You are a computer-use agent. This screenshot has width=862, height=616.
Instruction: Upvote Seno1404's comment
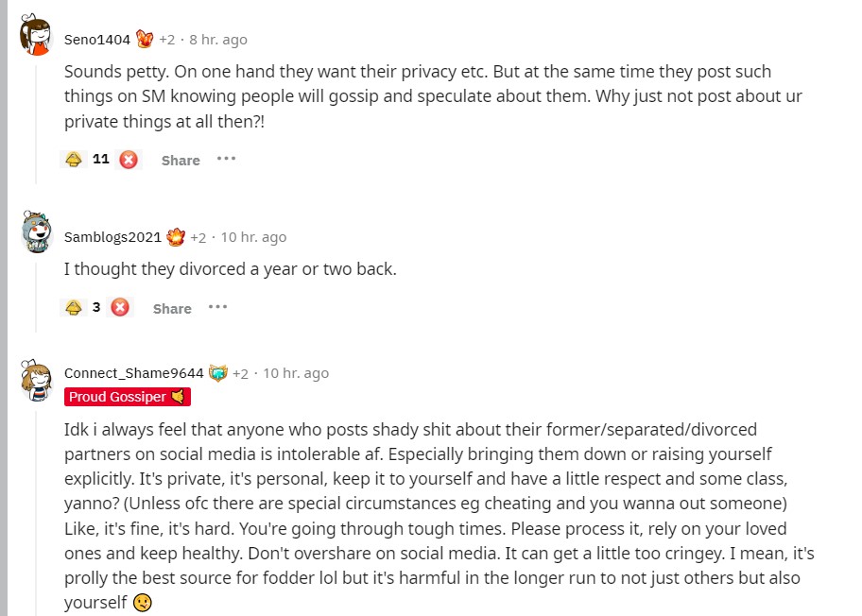[74, 160]
